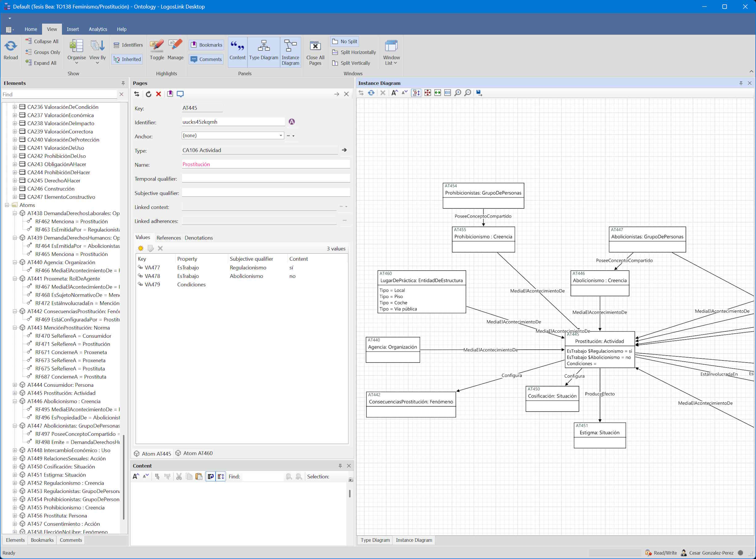
Task: Increase font size in Content toolbar
Action: click(x=136, y=476)
